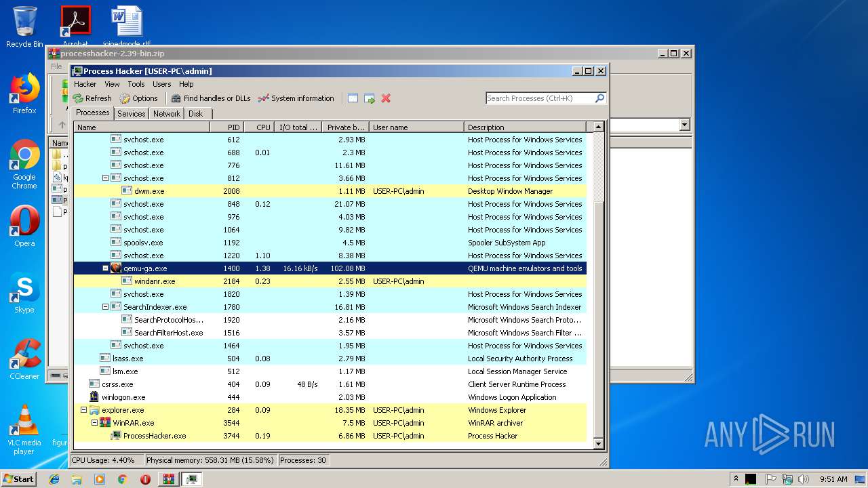868x488 pixels.
Task: Click the search magnifier icon
Action: (599, 98)
